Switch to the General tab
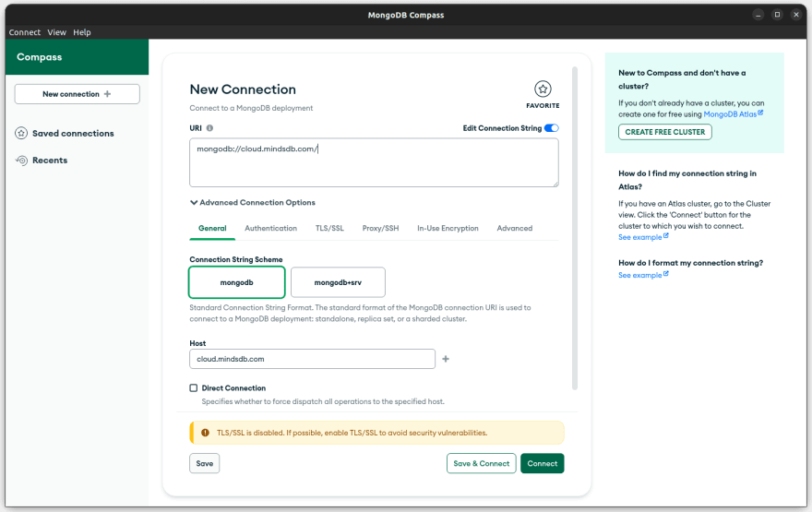812x512 pixels. [x=212, y=228]
